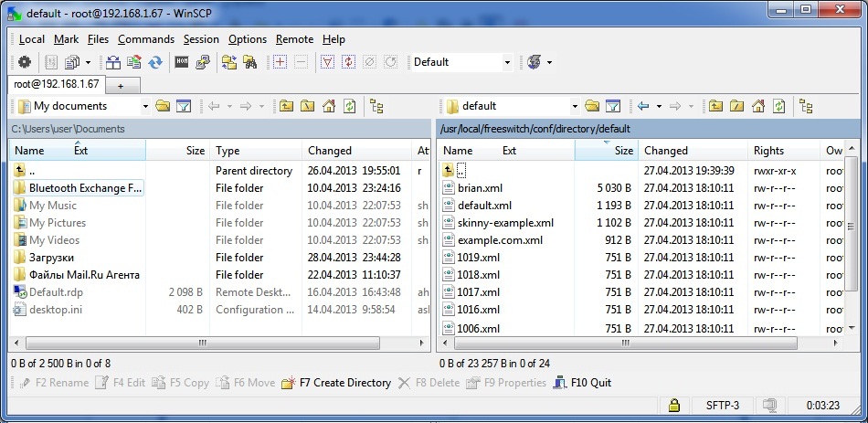
Task: Expand the remote default directory dropdown
Action: 575,106
